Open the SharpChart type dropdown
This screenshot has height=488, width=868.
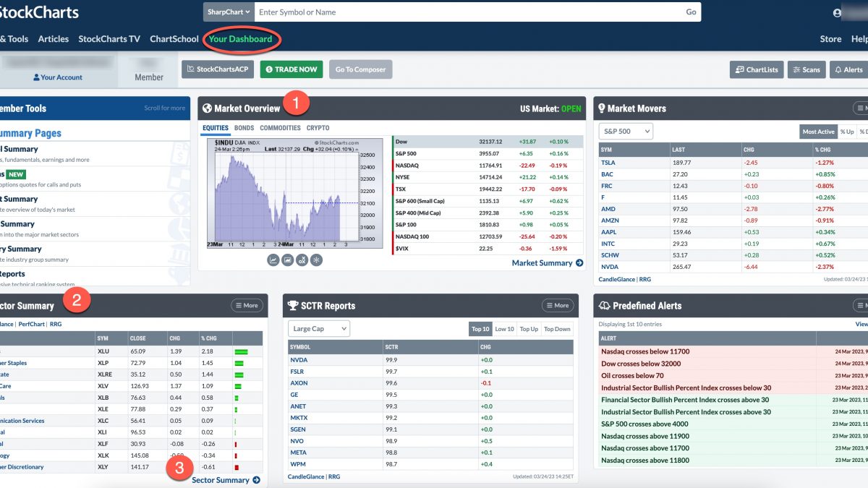tap(229, 12)
